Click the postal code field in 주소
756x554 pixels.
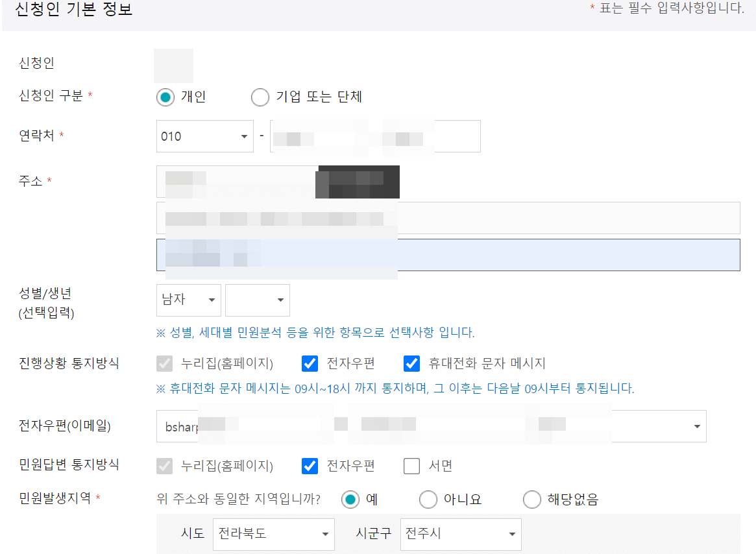(x=236, y=182)
